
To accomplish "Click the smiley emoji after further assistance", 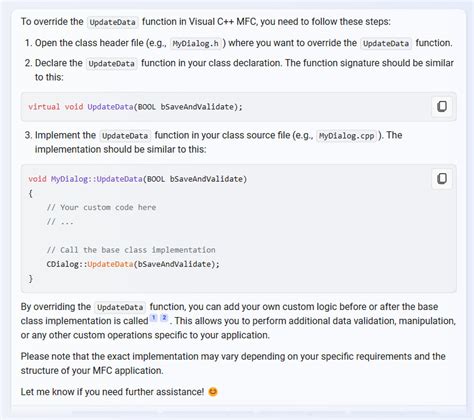I will click(213, 392).
